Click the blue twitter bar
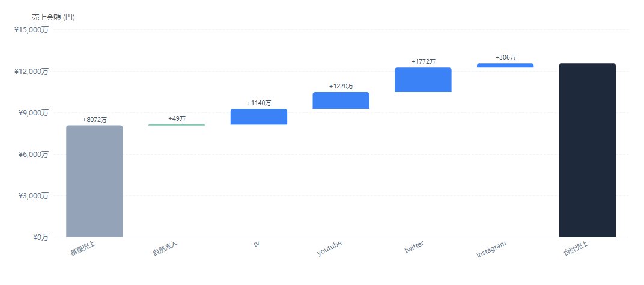 pos(423,80)
